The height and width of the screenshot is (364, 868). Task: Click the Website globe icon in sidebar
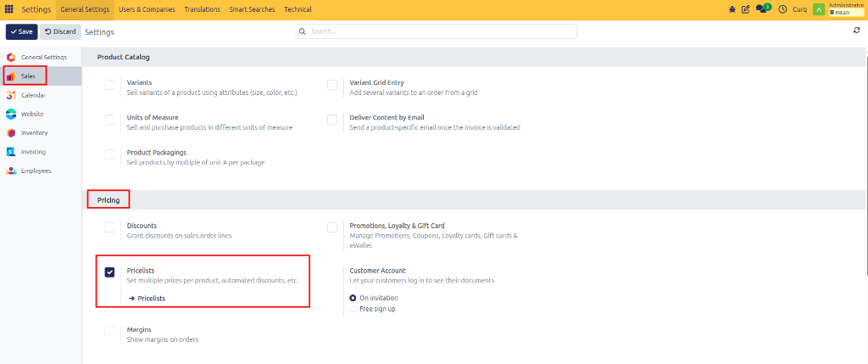click(10, 115)
